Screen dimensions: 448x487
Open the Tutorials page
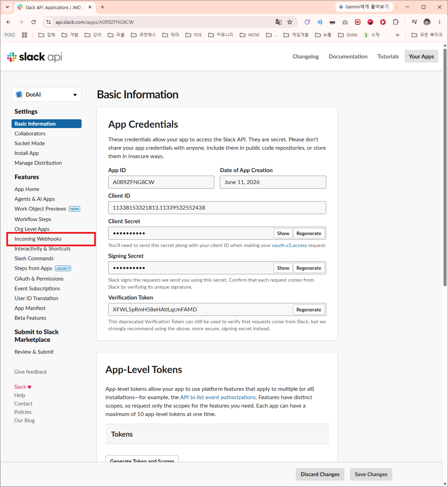(388, 56)
